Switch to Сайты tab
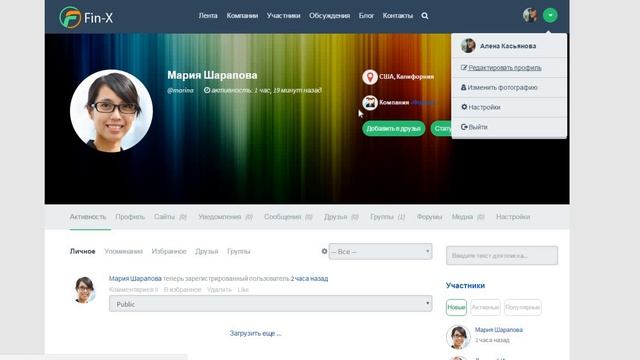This screenshot has width=640, height=360. [170, 217]
